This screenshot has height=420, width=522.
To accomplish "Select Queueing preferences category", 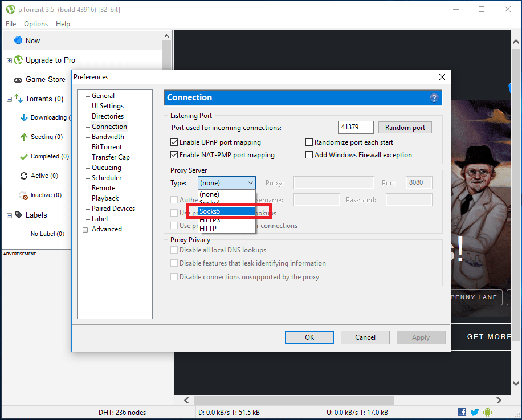I will pyautogui.click(x=106, y=168).
